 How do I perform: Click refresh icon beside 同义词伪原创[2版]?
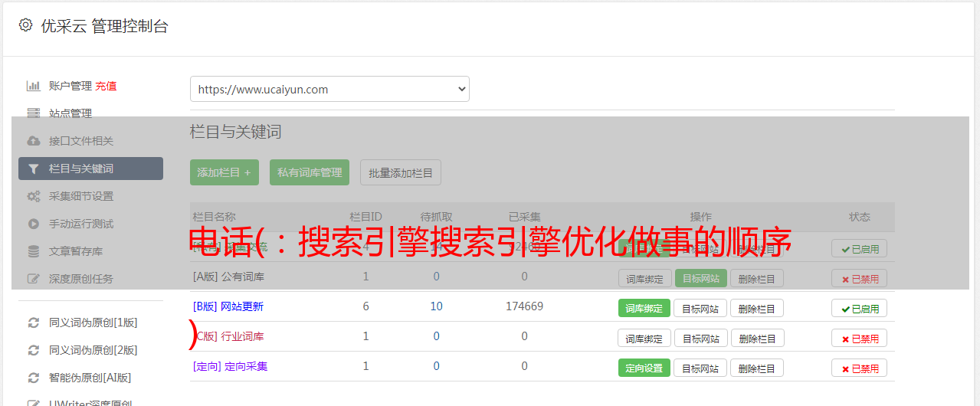pos(33,350)
